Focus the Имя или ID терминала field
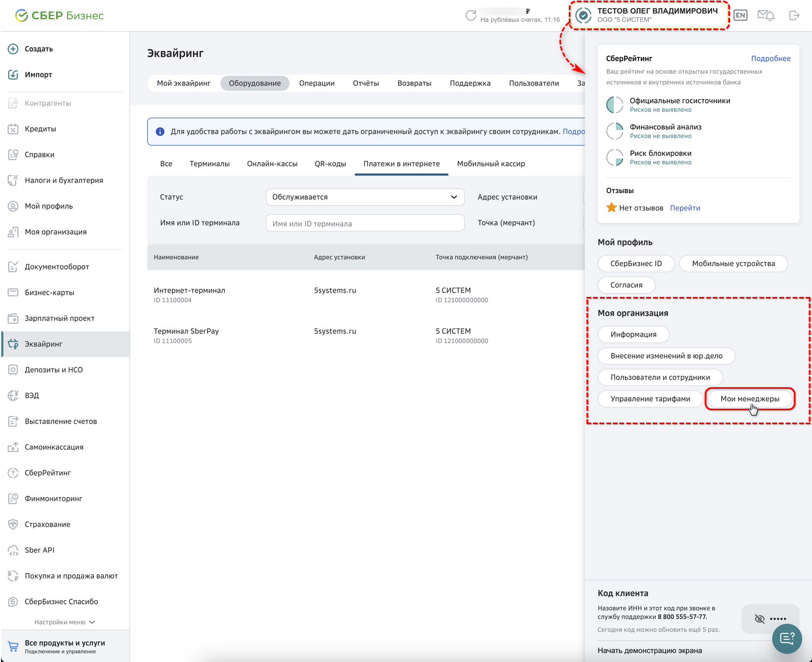Image resolution: width=812 pixels, height=662 pixels. [365, 223]
